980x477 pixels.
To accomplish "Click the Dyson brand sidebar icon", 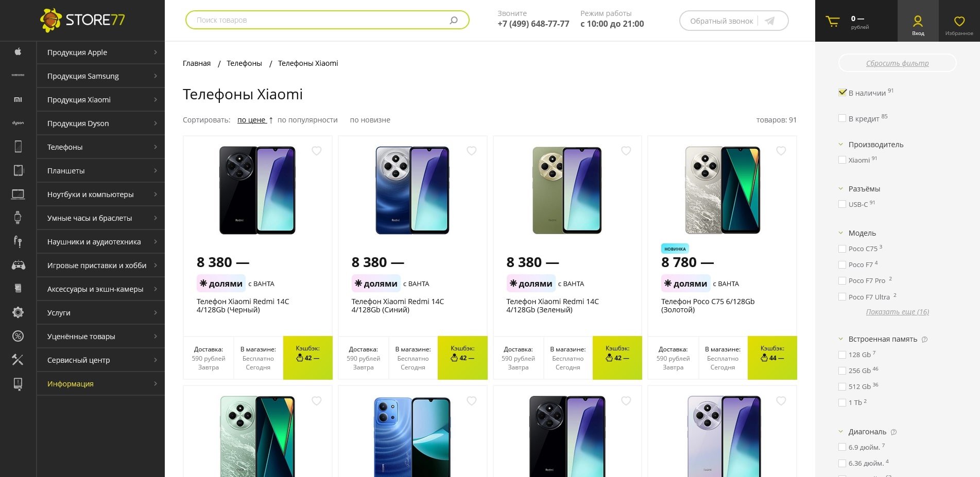I will click(18, 123).
